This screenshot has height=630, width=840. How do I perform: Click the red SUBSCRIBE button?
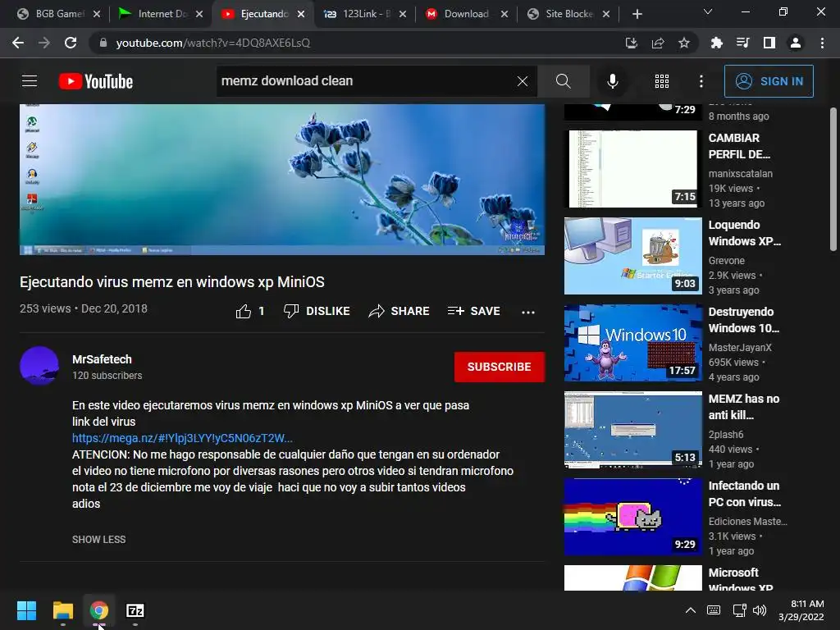pos(500,367)
